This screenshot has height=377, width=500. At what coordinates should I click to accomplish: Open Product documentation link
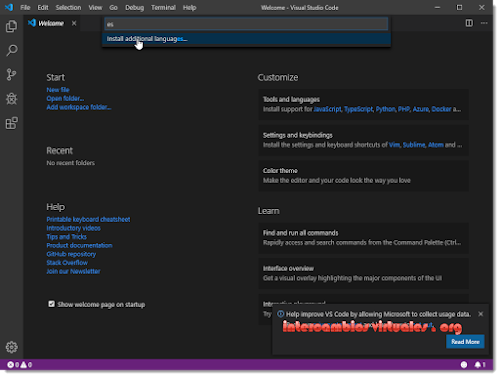(79, 245)
